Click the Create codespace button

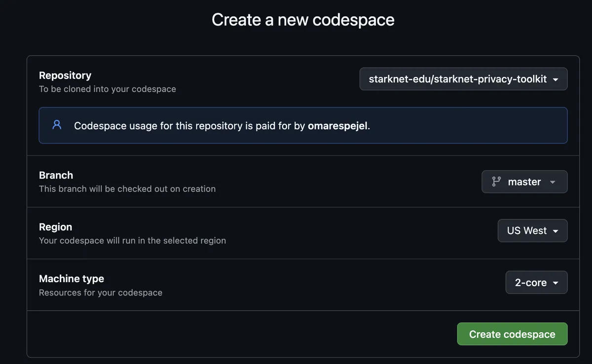(512, 334)
